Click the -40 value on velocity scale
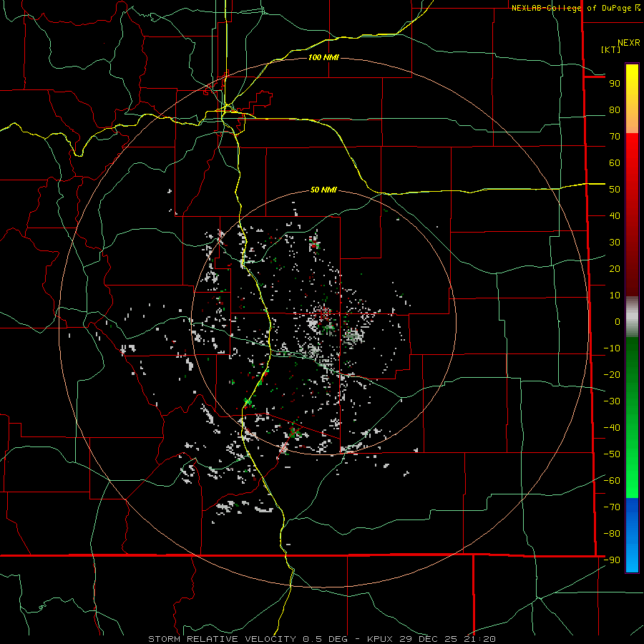 pyautogui.click(x=612, y=428)
